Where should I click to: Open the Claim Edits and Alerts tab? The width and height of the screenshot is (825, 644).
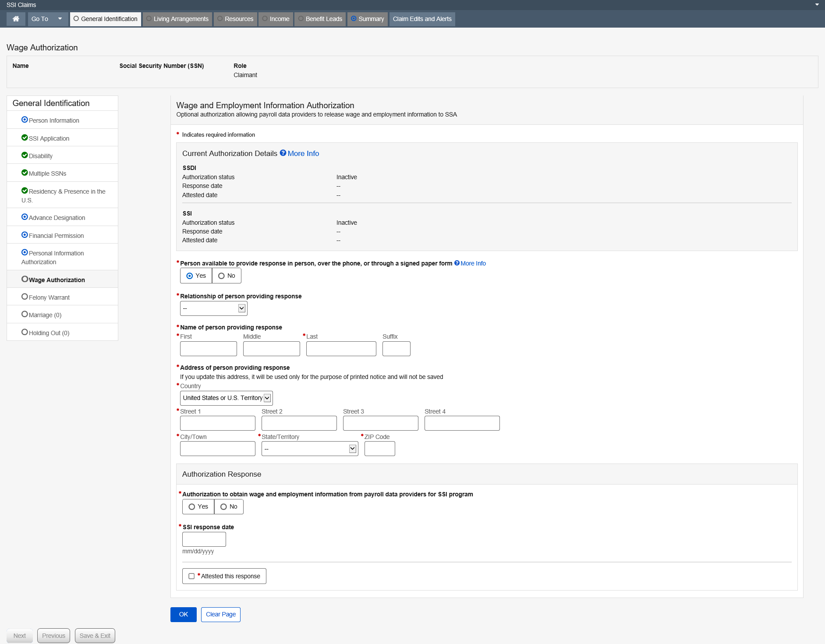click(x=422, y=19)
